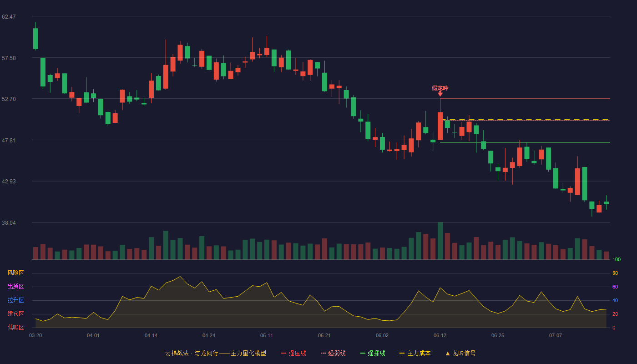The width and height of the screenshot is (637, 364).
Task: Select the first green candlestick at 03-20
Action: click(x=35, y=39)
